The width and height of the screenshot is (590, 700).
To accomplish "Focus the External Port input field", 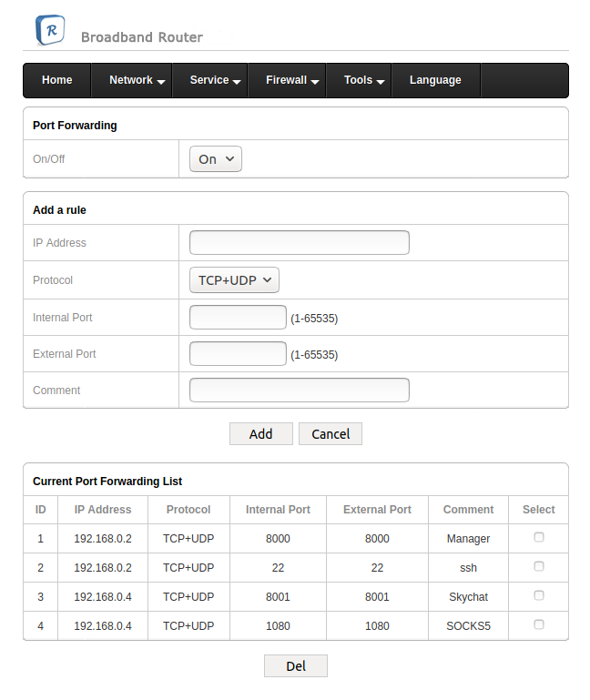I will pyautogui.click(x=238, y=353).
